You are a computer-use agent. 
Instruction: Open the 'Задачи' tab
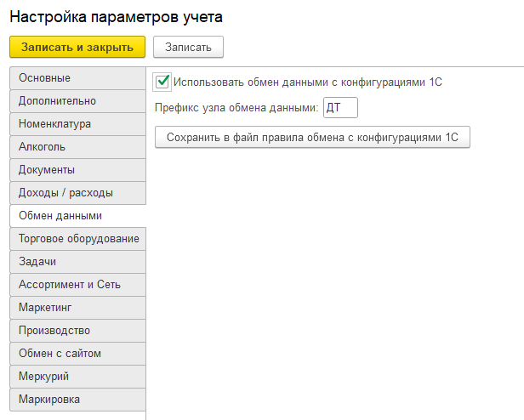click(x=77, y=262)
